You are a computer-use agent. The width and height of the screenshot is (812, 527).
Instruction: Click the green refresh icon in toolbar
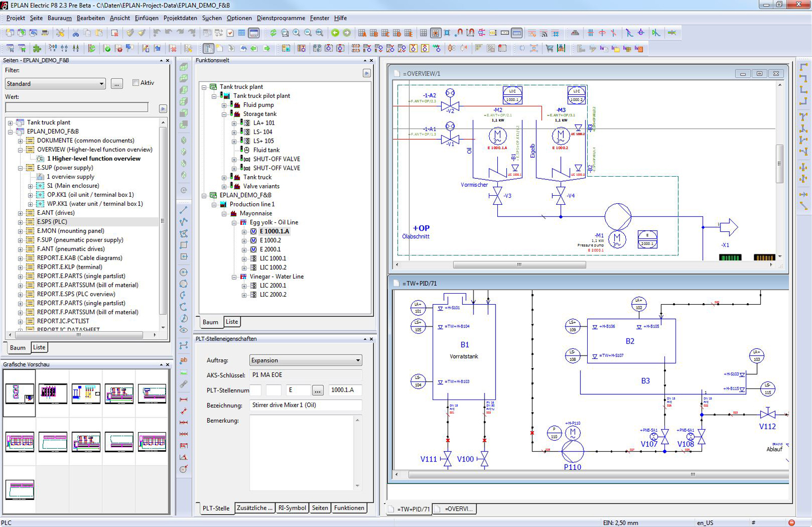[273, 33]
